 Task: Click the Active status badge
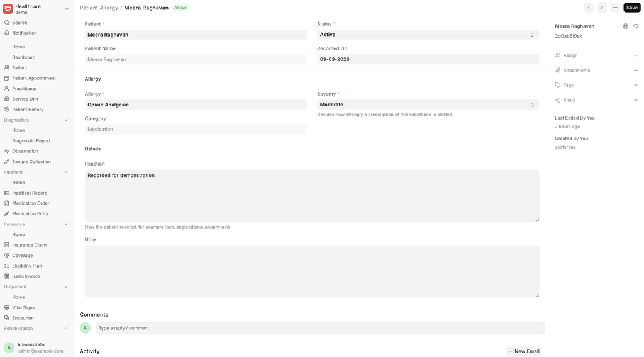[x=180, y=8]
